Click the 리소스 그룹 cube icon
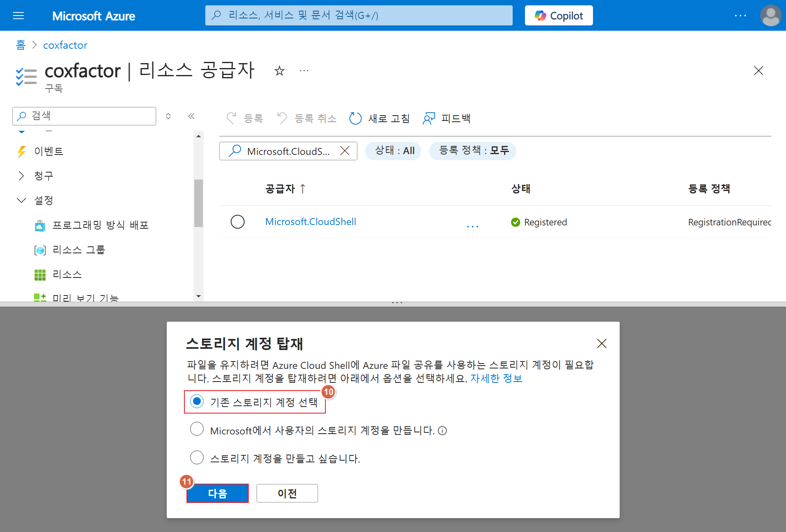 [40, 250]
